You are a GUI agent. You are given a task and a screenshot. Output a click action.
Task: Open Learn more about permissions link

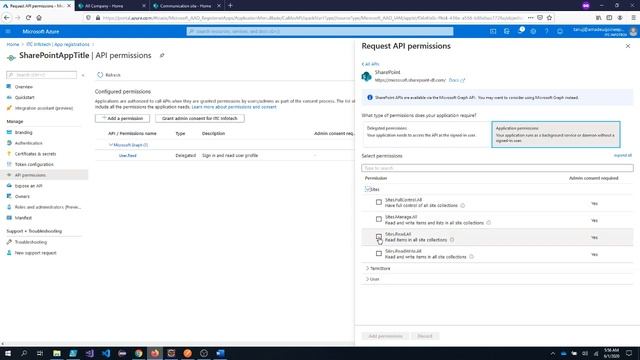[234, 107]
